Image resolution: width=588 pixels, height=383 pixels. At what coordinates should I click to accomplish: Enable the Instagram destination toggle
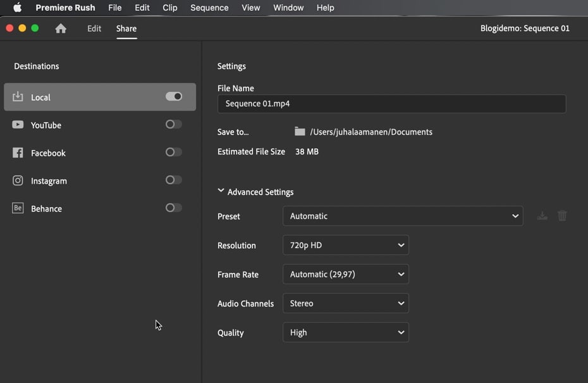(174, 180)
